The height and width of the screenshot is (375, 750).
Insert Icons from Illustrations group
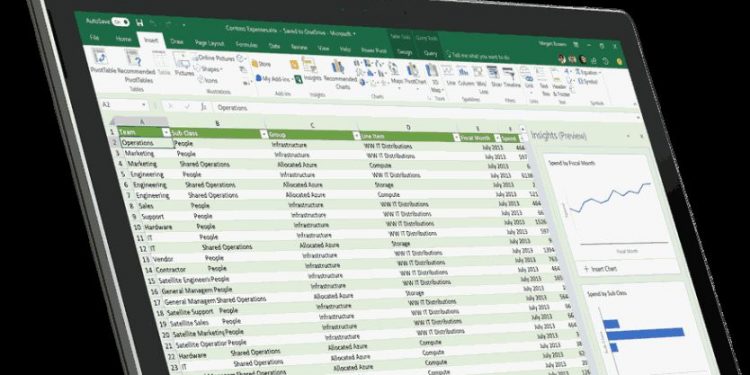(207, 80)
